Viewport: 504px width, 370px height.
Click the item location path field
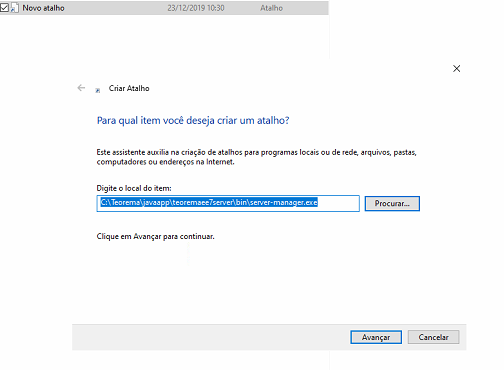click(x=228, y=203)
